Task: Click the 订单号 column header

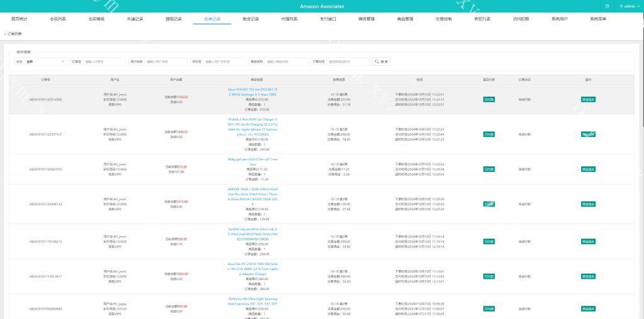Action: click(45, 80)
